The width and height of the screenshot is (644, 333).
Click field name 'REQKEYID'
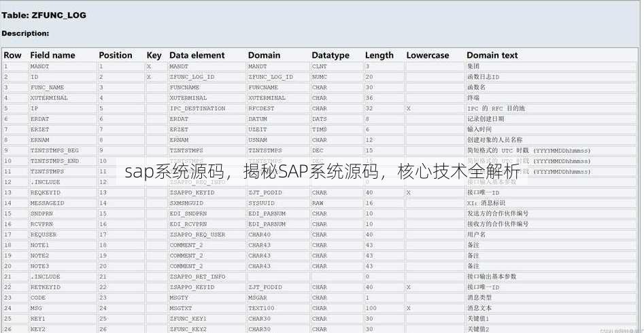pos(45,192)
